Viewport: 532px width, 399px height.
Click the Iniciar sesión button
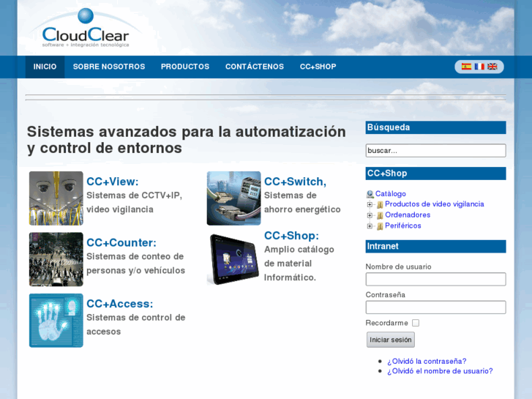point(391,340)
